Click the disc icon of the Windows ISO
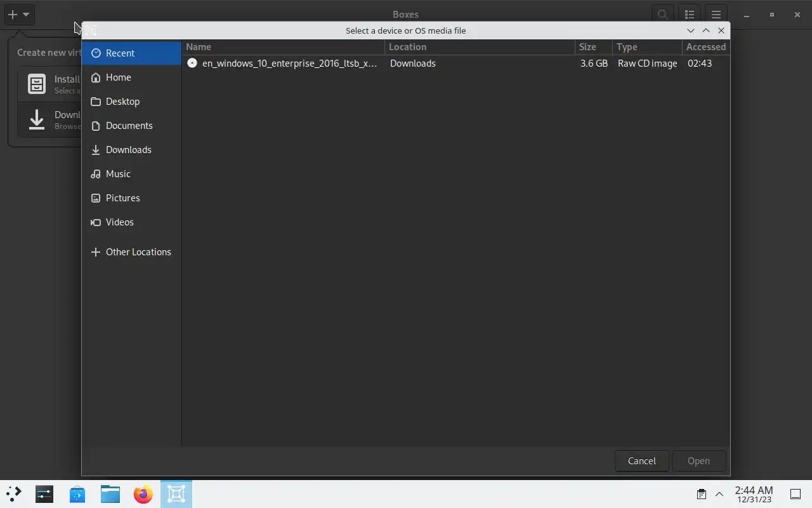This screenshot has width=812, height=508. coord(192,63)
